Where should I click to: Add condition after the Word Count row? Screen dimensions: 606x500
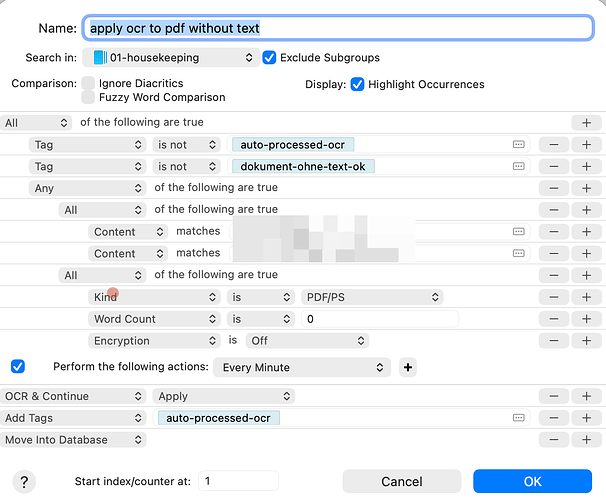coord(586,319)
